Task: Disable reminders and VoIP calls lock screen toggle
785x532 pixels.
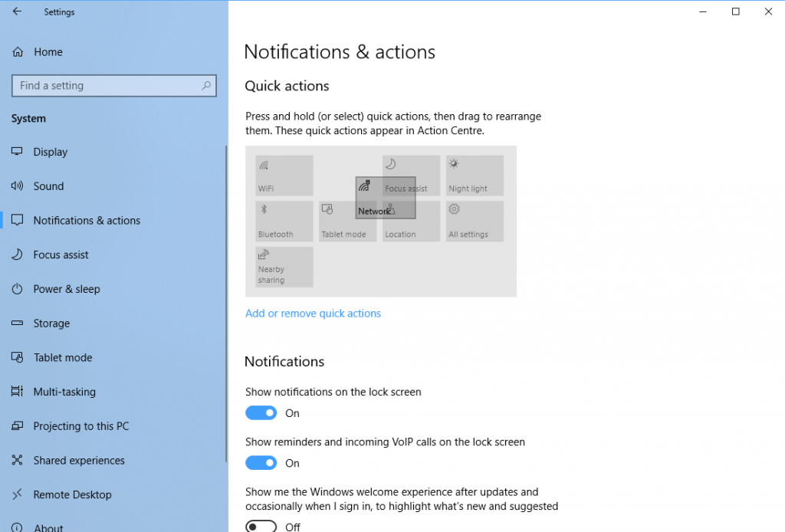Action: [261, 463]
